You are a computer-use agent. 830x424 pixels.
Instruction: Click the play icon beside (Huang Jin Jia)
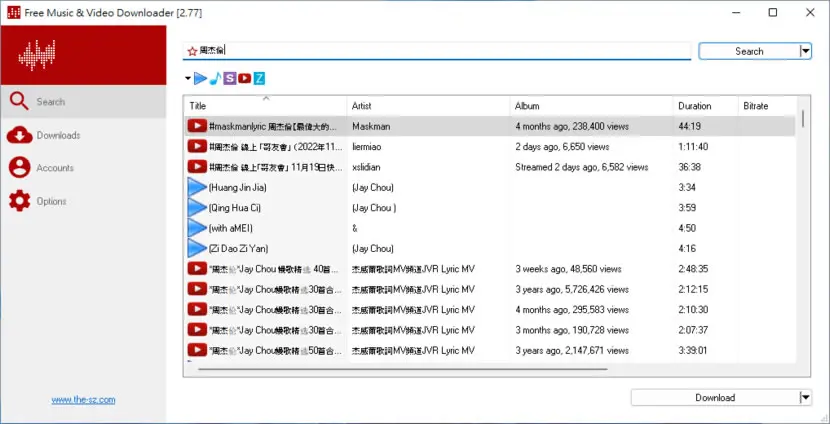tap(197, 187)
